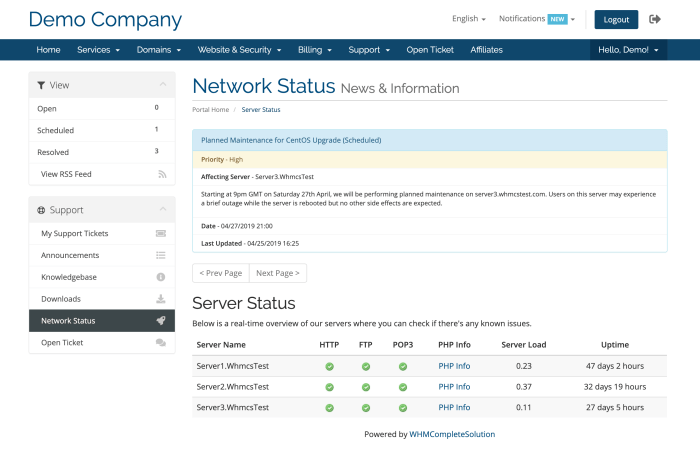Click the filter funnel icon in View header
700x460 pixels.
click(41, 85)
